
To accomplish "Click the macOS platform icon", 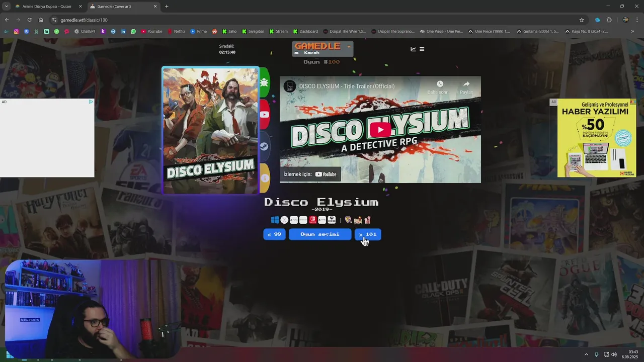I will pos(284,220).
